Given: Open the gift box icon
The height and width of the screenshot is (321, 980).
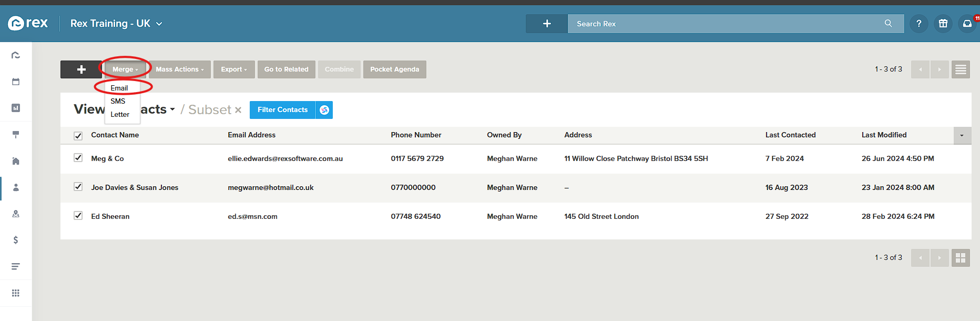Looking at the screenshot, I should (x=943, y=24).
